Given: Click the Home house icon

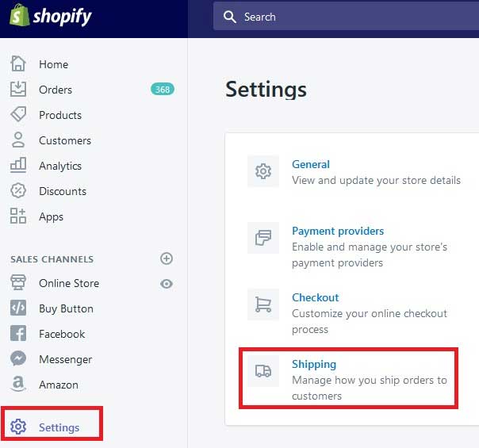Looking at the screenshot, I should 17,64.
